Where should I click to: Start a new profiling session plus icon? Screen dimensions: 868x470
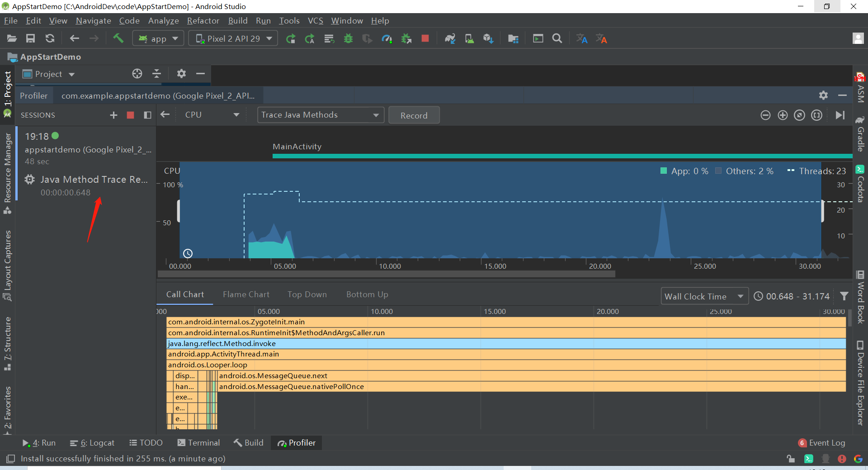pos(113,115)
